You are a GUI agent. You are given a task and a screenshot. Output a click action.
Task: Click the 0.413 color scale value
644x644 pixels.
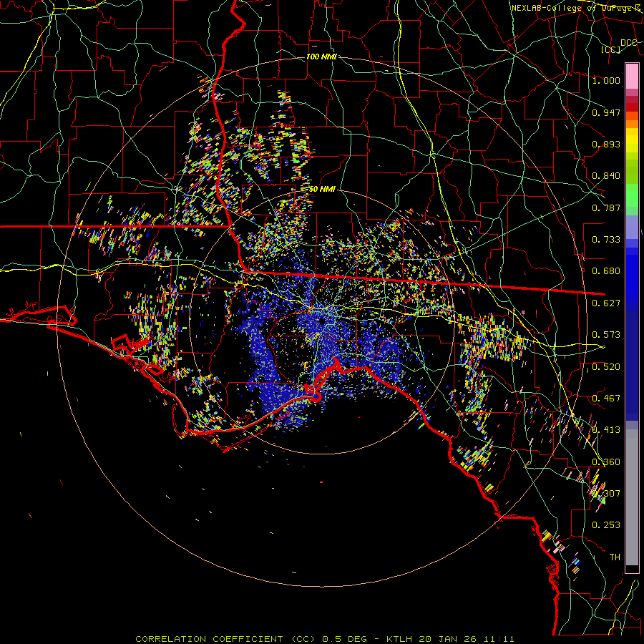pos(606,430)
